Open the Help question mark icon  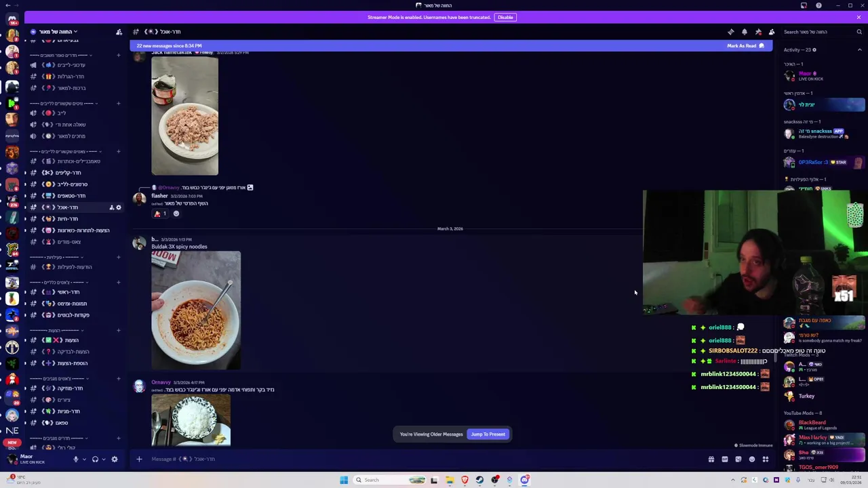(x=818, y=5)
